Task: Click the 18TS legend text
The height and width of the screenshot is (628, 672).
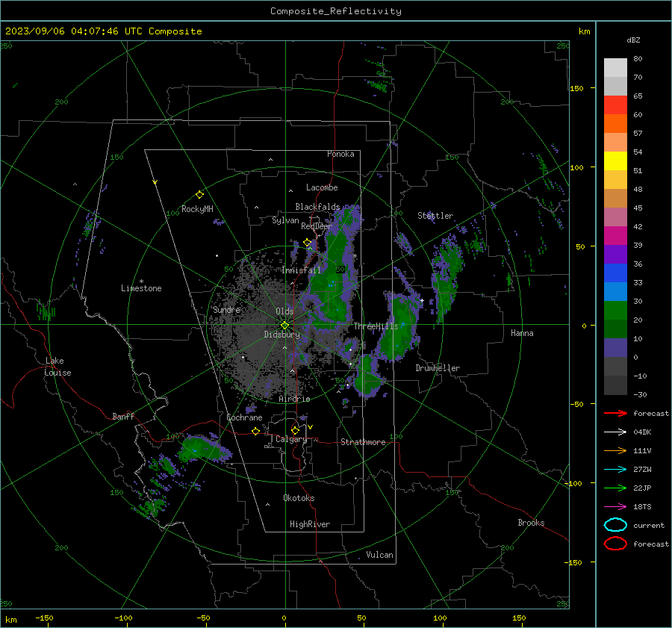Action: click(x=642, y=507)
